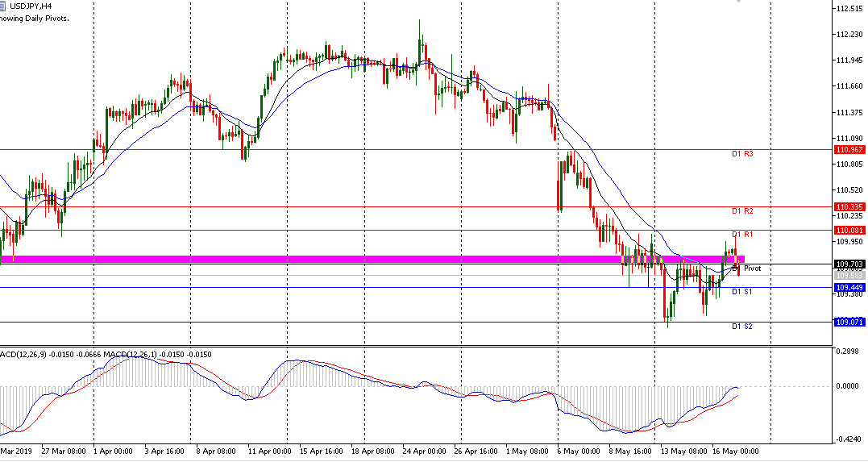Select the D1 S1 support label
This screenshot has width=868, height=462.
click(741, 292)
